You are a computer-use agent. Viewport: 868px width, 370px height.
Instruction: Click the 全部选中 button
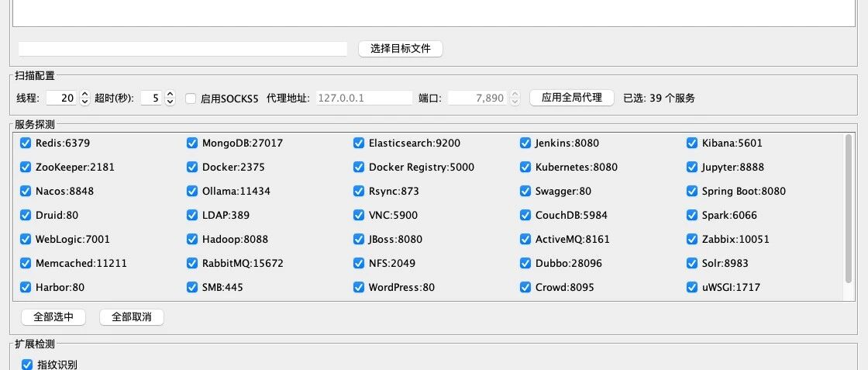(53, 317)
